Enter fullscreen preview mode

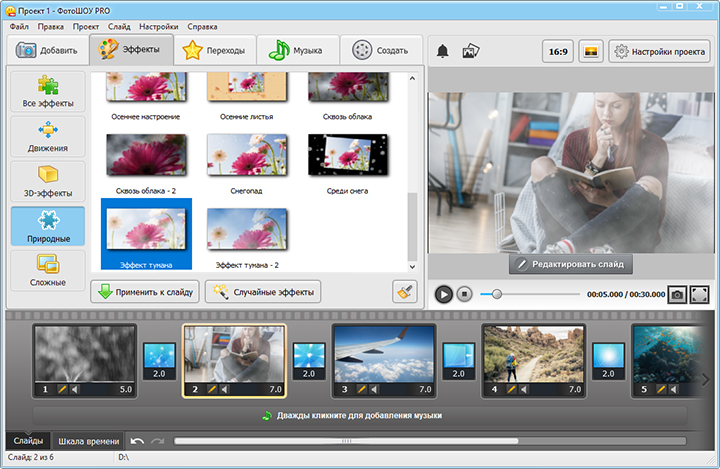(x=700, y=294)
